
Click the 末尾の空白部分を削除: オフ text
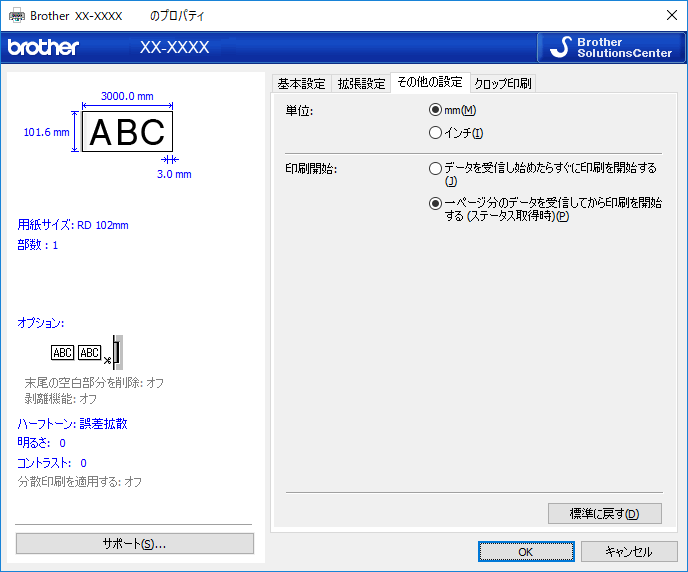click(94, 383)
